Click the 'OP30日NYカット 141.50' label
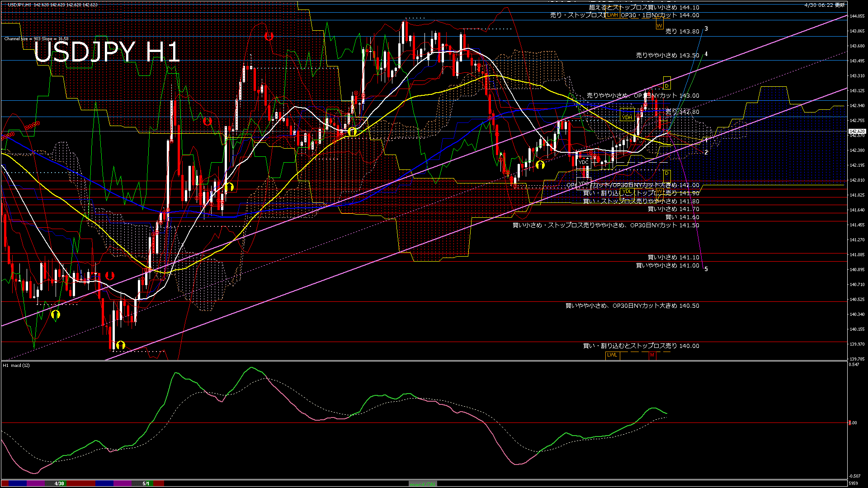Screen dimensions: 868x488 coord(665,225)
